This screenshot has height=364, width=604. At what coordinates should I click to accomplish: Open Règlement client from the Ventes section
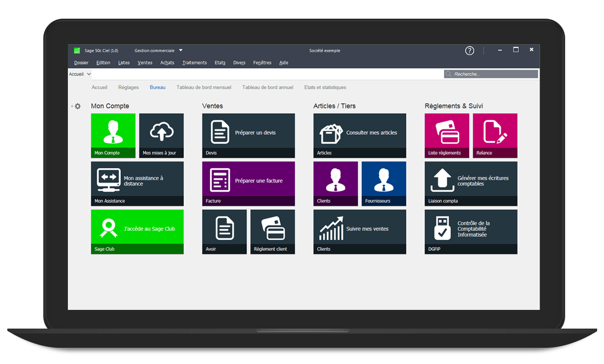(x=272, y=229)
